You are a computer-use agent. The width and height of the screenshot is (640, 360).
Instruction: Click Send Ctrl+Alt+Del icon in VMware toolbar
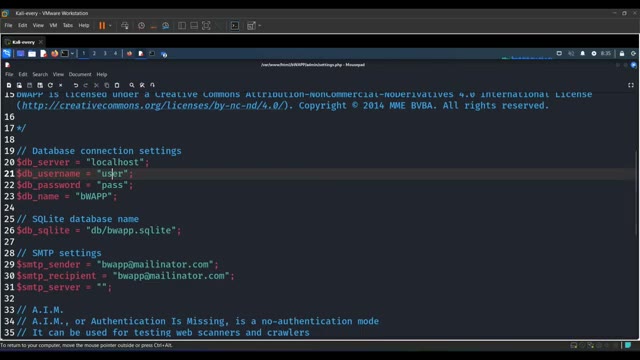pos(125,26)
